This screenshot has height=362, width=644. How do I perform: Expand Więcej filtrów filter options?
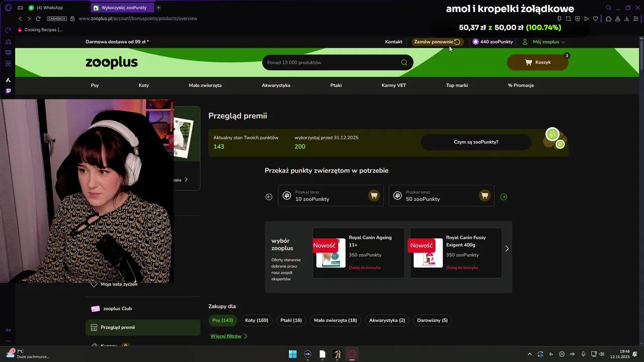[x=229, y=336]
